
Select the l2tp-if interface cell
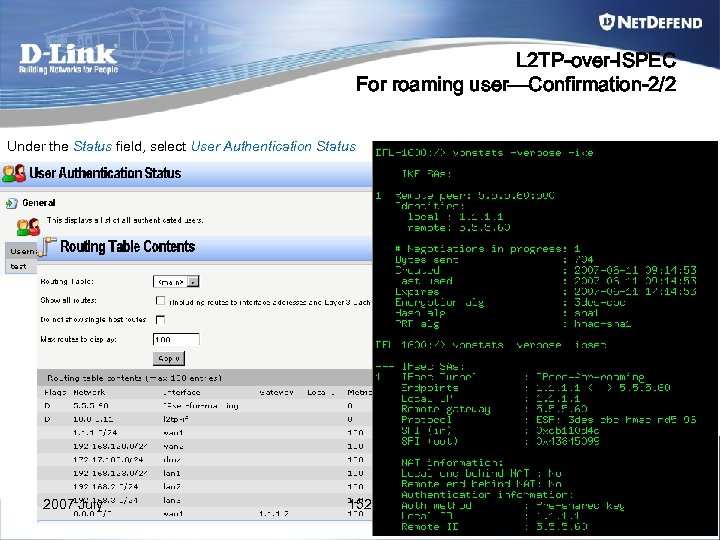pos(175,419)
